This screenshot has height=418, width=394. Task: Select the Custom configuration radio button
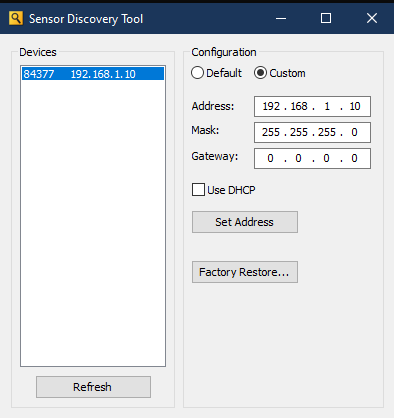260,73
